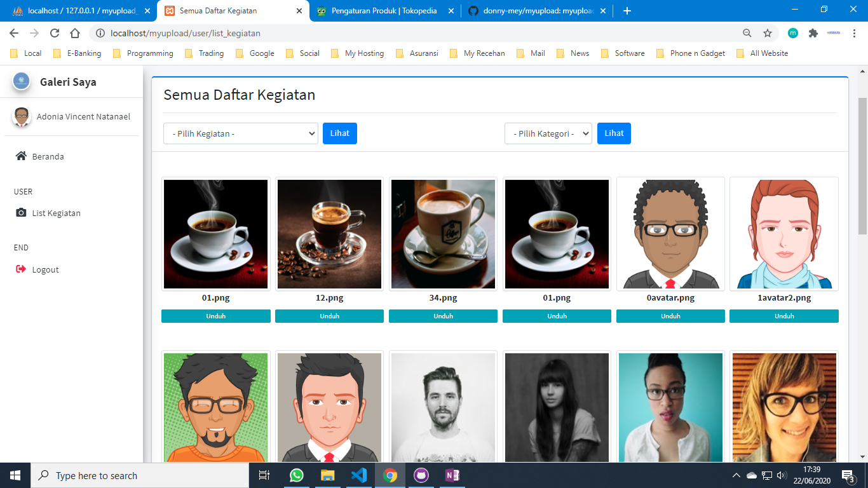
Task: Download 0avatar.png using its Unduh button
Action: 670,316
